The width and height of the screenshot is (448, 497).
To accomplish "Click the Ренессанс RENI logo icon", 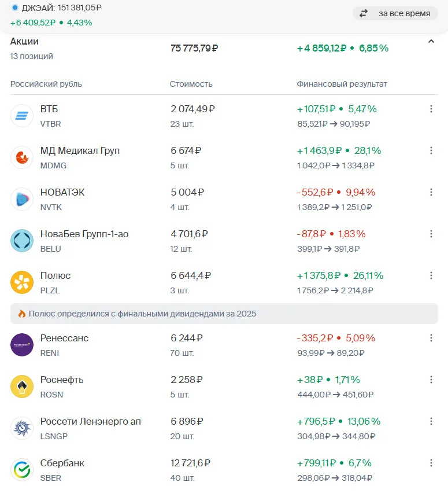I will point(22,345).
